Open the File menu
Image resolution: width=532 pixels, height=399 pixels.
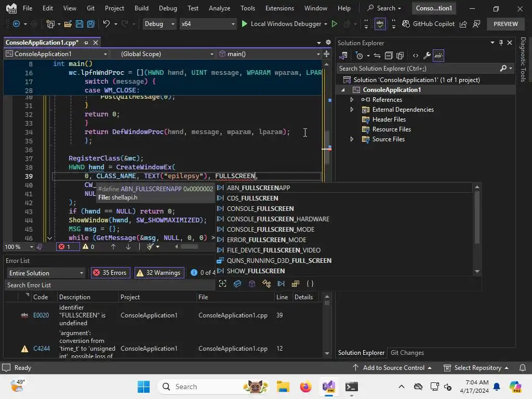click(x=28, y=8)
